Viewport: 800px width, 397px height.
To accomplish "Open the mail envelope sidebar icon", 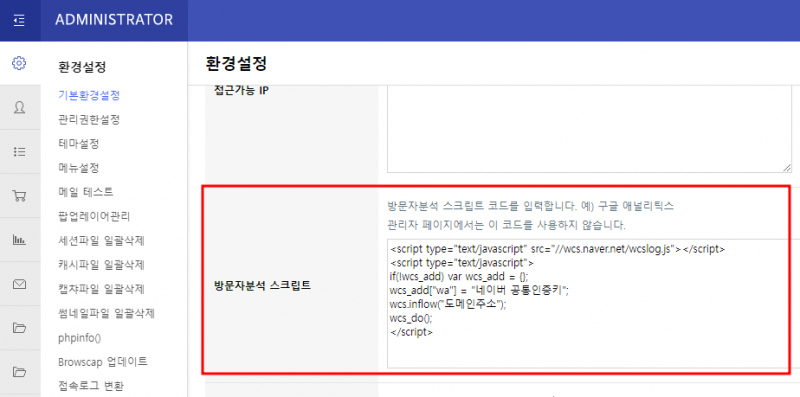I will pos(19,284).
